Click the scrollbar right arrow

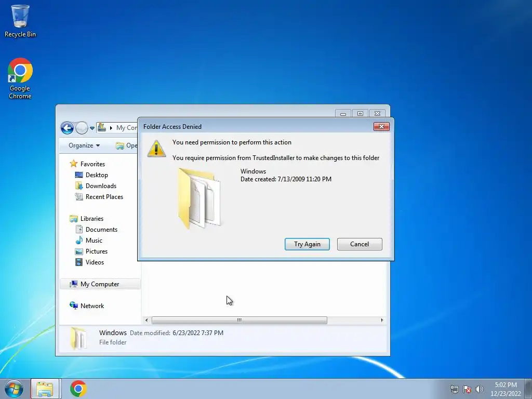click(x=382, y=320)
